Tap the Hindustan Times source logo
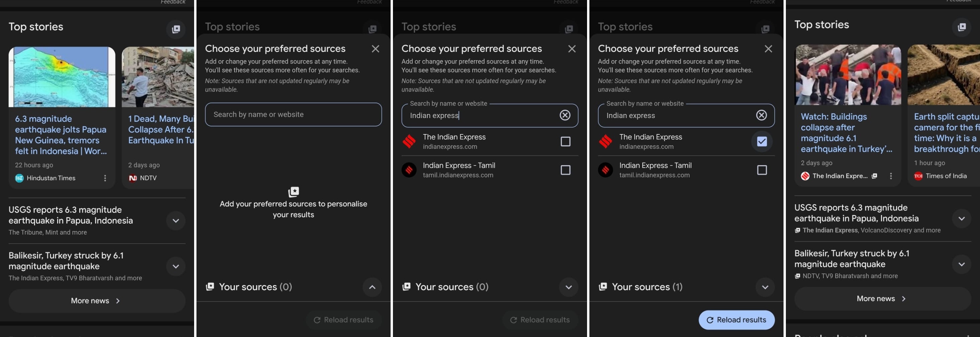This screenshot has width=980, height=337. point(19,178)
